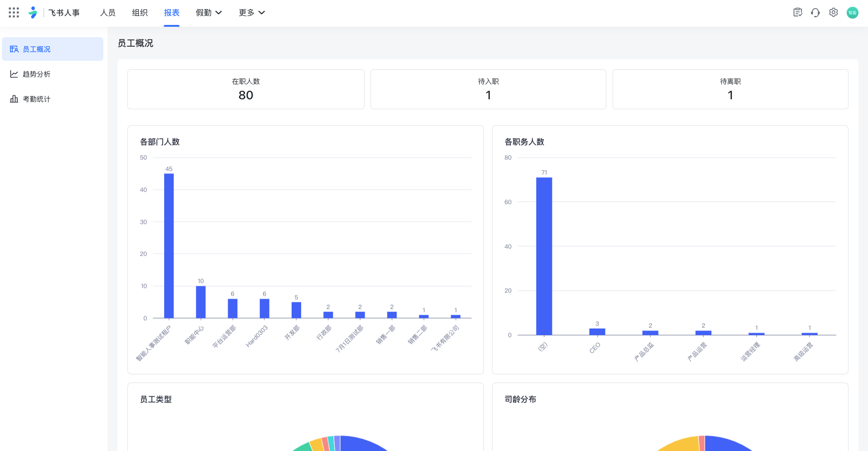Click the 待入职 1 card
Screen dimensions: 868x451
coord(488,89)
